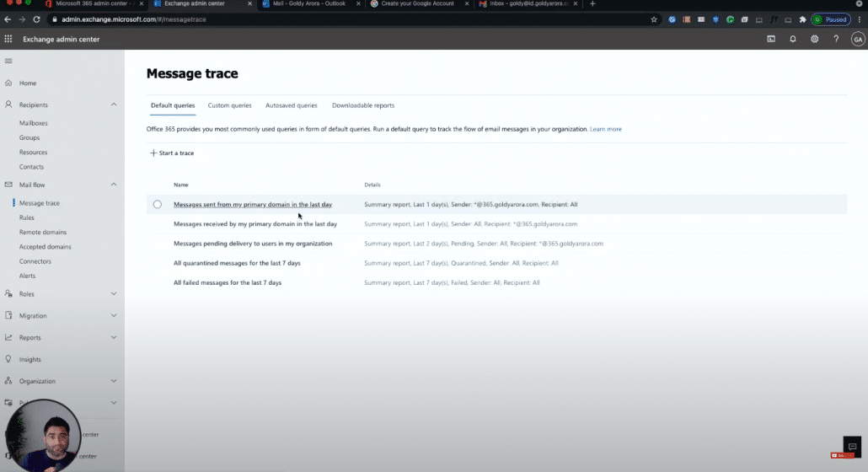This screenshot has width=868, height=472.
Task: Click the Reports chart icon
Action: (8, 337)
